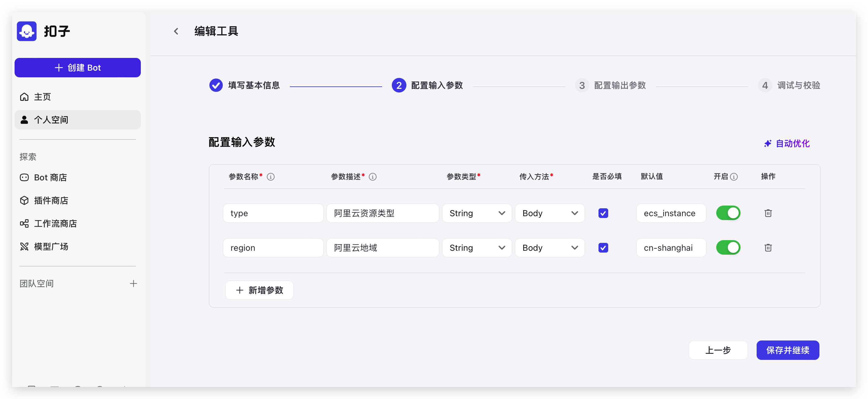The image size is (868, 399).
Task: Click the back arrow beside 编辑工具
Action: [176, 31]
